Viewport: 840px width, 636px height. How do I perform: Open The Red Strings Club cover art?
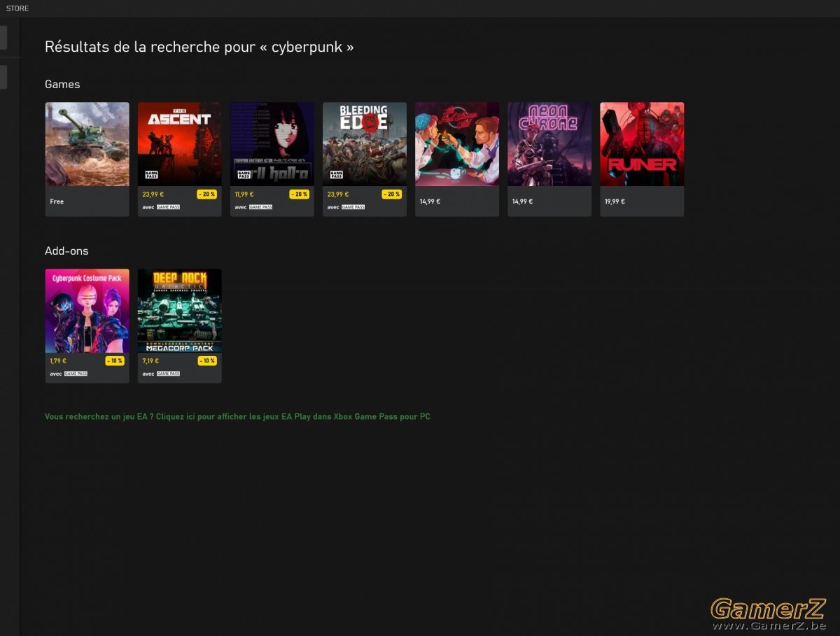point(457,144)
